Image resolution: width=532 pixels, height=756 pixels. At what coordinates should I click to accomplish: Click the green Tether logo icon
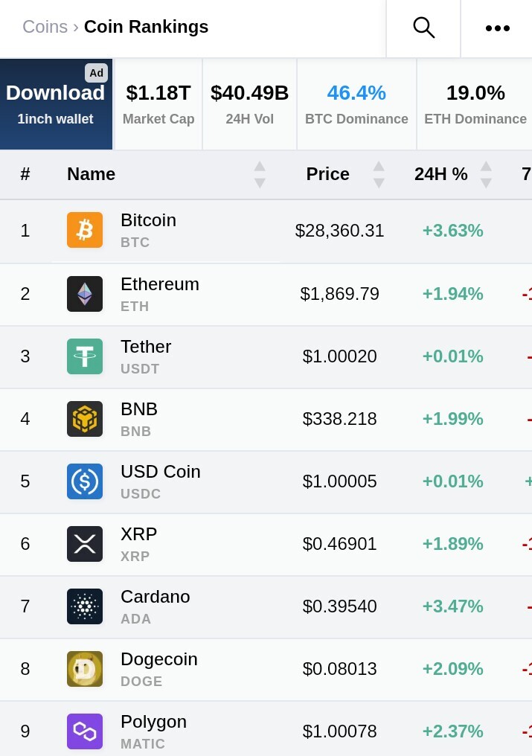click(85, 356)
